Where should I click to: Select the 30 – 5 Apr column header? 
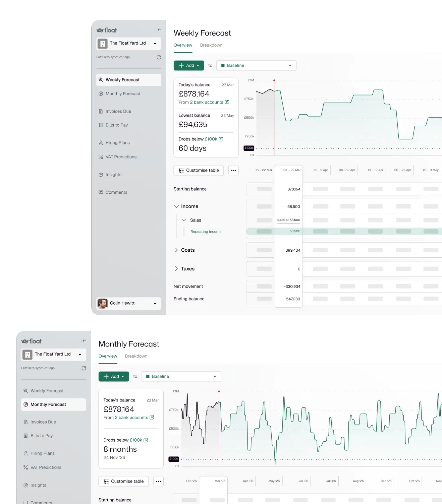pos(320,170)
